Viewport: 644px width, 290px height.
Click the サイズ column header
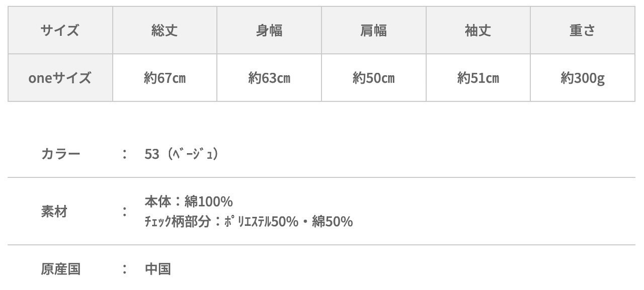pyautogui.click(x=60, y=31)
